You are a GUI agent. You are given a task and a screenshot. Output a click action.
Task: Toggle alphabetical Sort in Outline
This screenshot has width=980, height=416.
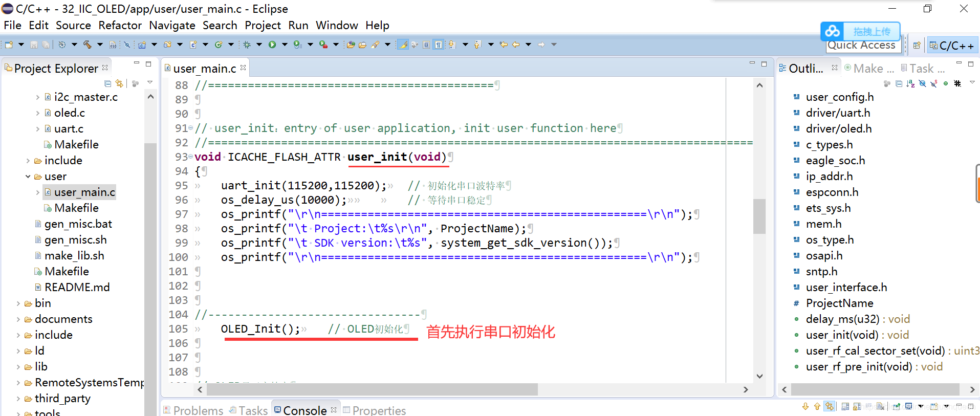910,83
